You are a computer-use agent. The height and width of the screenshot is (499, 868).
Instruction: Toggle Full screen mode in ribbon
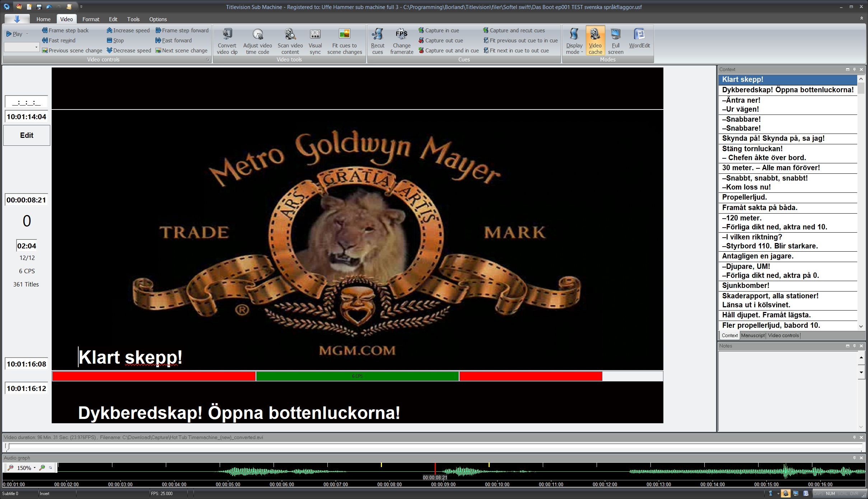(x=616, y=41)
